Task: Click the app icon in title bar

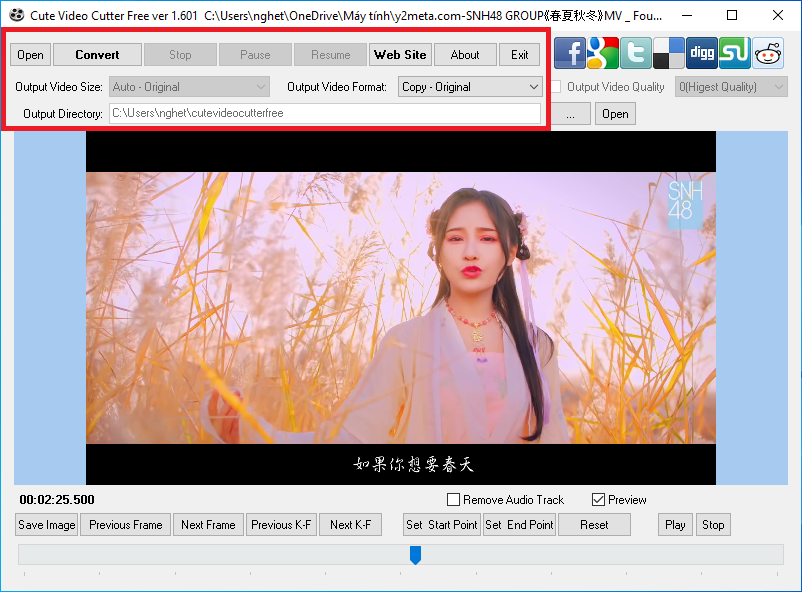Action: [x=17, y=16]
